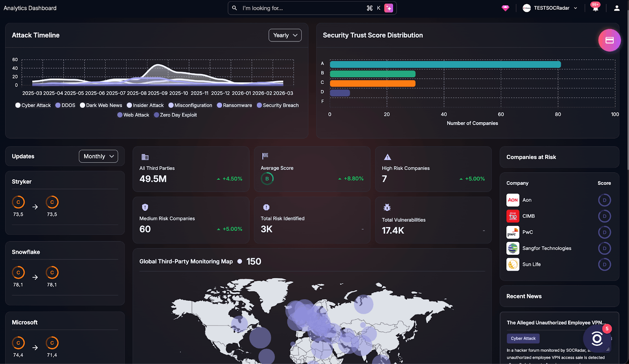Expand the TESTSOCRadar account dropdown
The image size is (629, 364).
pos(549,8)
